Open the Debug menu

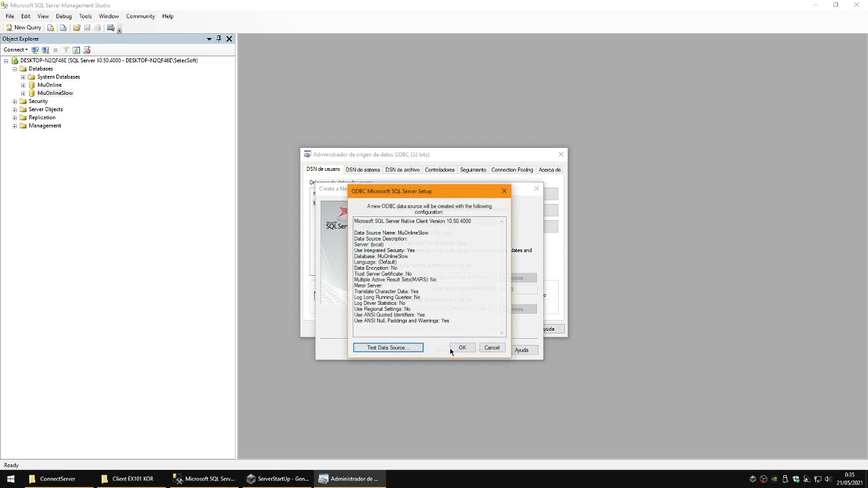click(x=64, y=16)
